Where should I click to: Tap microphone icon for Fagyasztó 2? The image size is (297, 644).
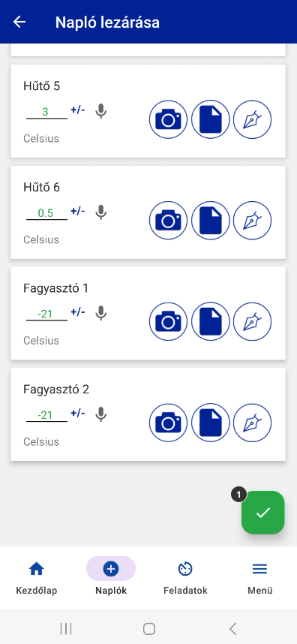pyautogui.click(x=101, y=414)
